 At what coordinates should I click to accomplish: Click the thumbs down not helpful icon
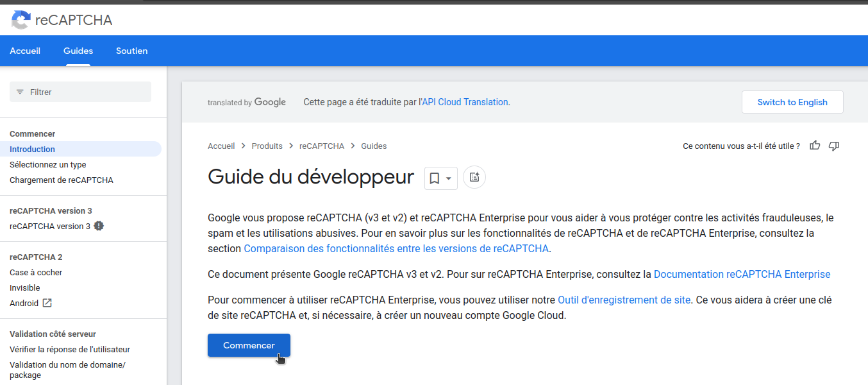coord(834,146)
